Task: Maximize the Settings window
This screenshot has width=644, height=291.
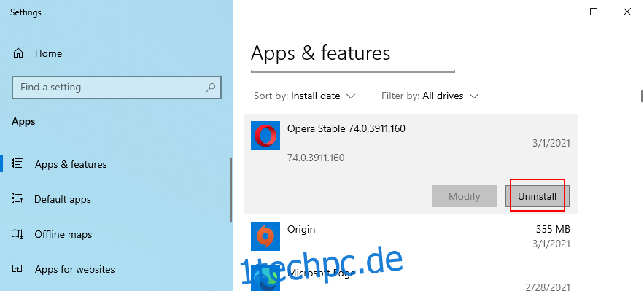Action: 594,12
